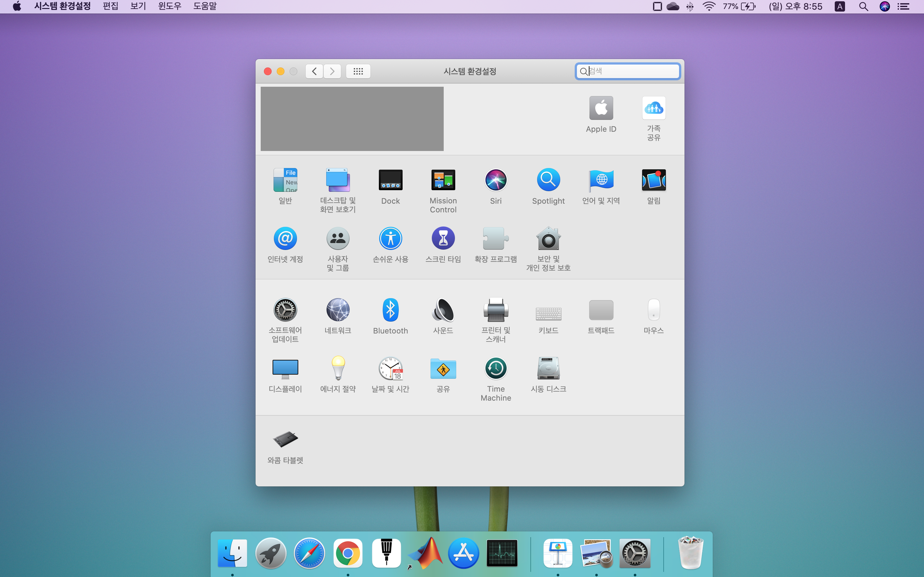This screenshot has height=577, width=924.
Task: Click the Wi-Fi status icon
Action: point(709,6)
